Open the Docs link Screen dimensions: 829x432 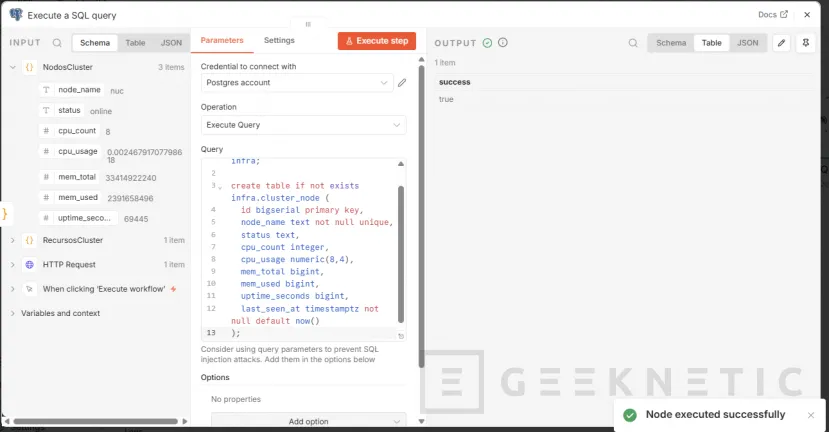pos(772,15)
